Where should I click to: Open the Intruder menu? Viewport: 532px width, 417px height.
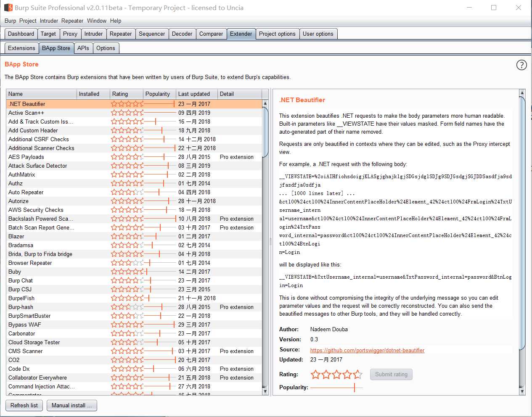click(49, 21)
